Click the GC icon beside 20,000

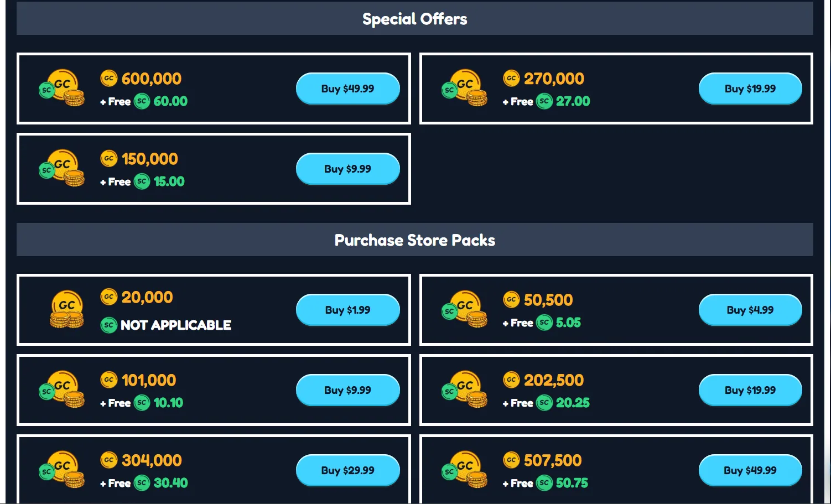[x=109, y=297]
